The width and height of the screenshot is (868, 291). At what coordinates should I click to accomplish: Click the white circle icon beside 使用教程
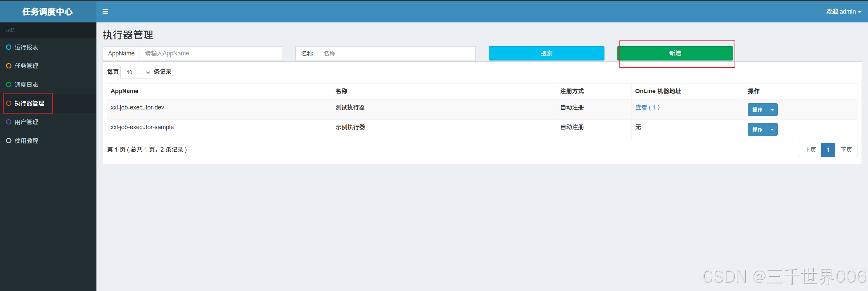click(x=9, y=141)
